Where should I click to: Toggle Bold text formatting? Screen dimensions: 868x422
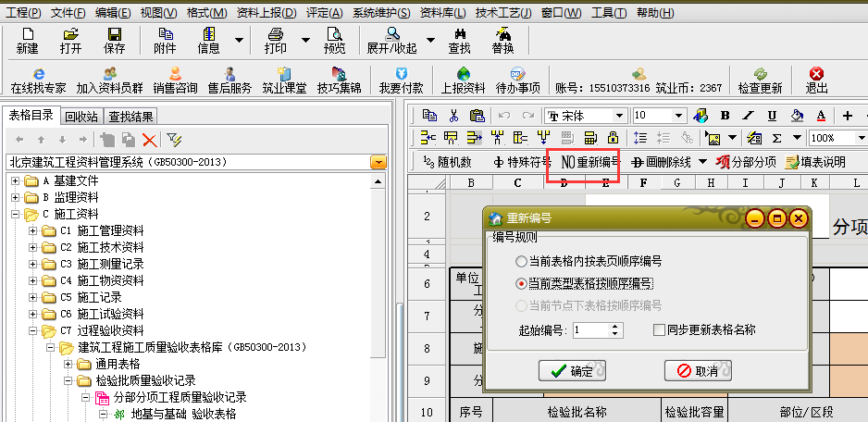[725, 116]
